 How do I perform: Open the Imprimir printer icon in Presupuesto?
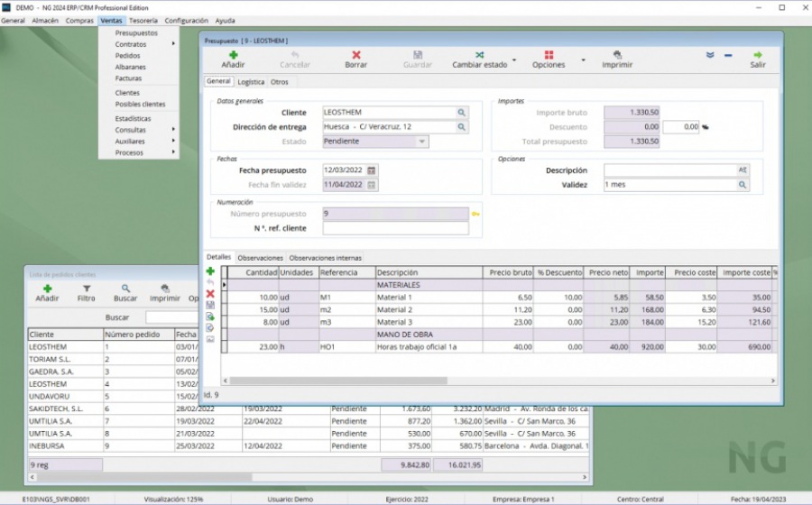[x=617, y=55]
